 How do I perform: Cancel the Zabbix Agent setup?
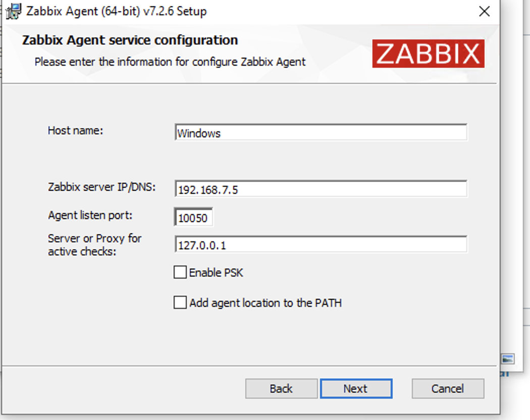[447, 388]
